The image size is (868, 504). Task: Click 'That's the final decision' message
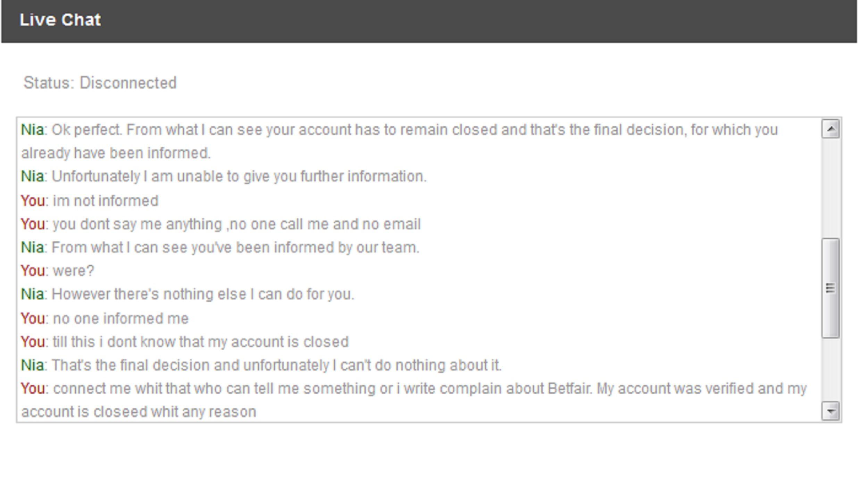pos(261,366)
